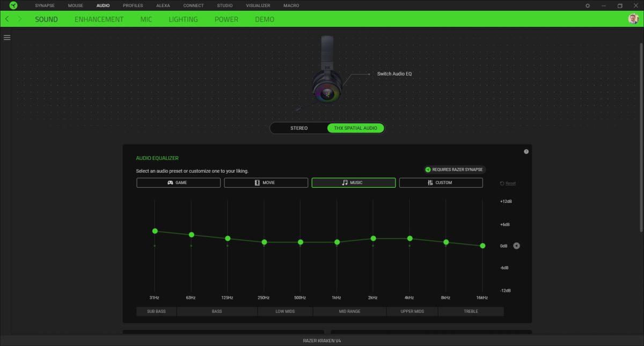Screen dimensions: 644x346
Task: Open the Mouse top tab
Action: coord(76,5)
